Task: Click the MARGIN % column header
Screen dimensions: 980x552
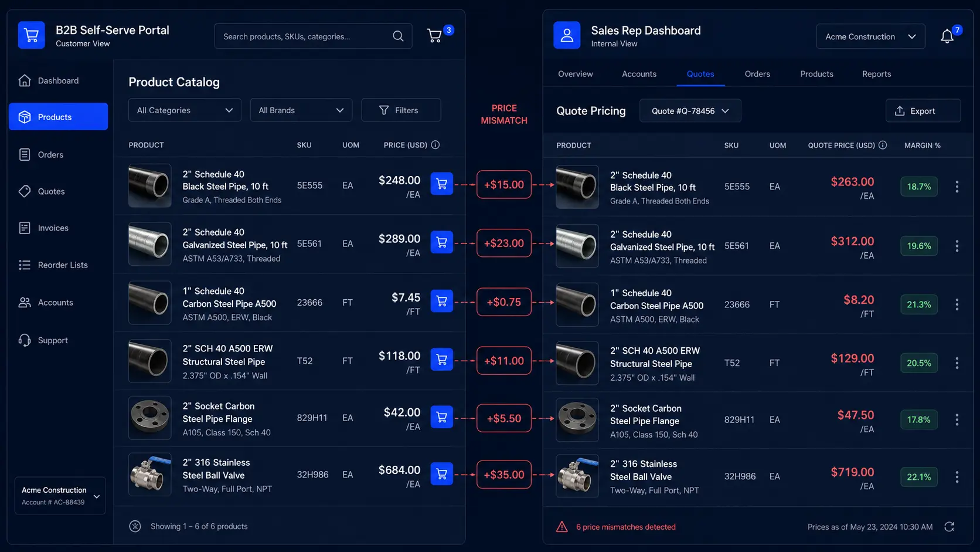Action: 922,145
